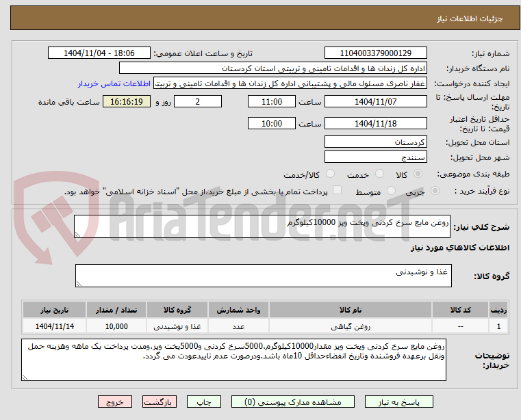Screen dimensions: 521x420
Task: Click the نام دستگاه خریدار field
Action: 272,68
